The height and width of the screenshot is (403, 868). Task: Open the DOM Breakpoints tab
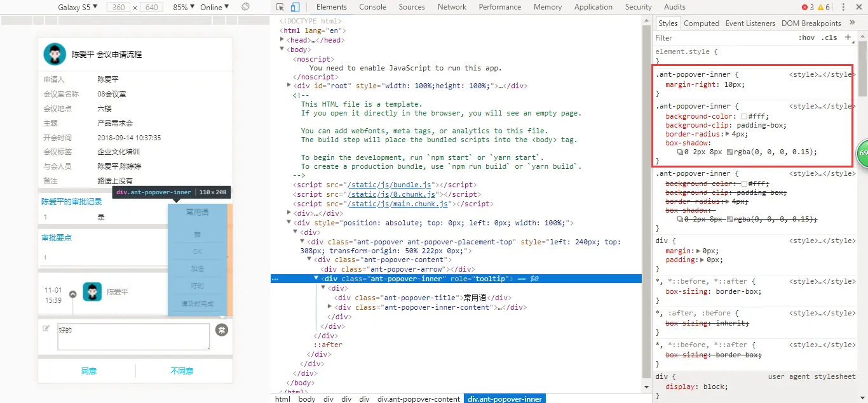(811, 23)
